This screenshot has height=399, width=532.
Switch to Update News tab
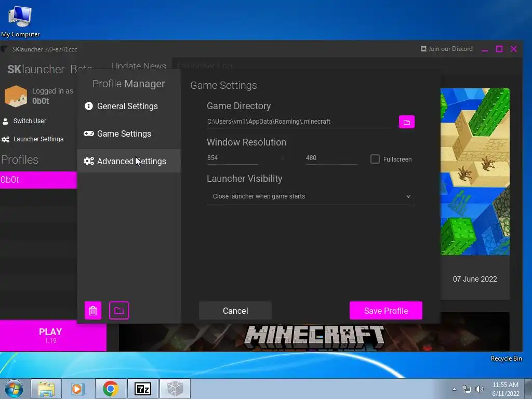click(139, 65)
